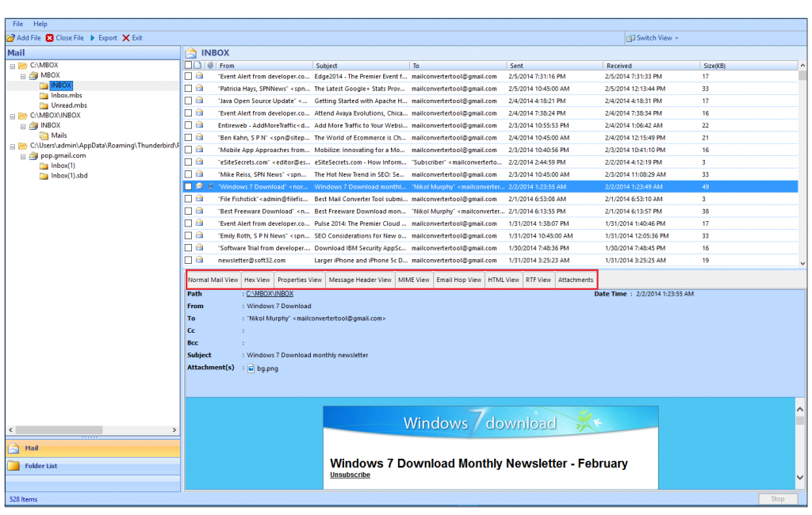Check the Edge2014 Premier Event email checkbox

tap(189, 77)
